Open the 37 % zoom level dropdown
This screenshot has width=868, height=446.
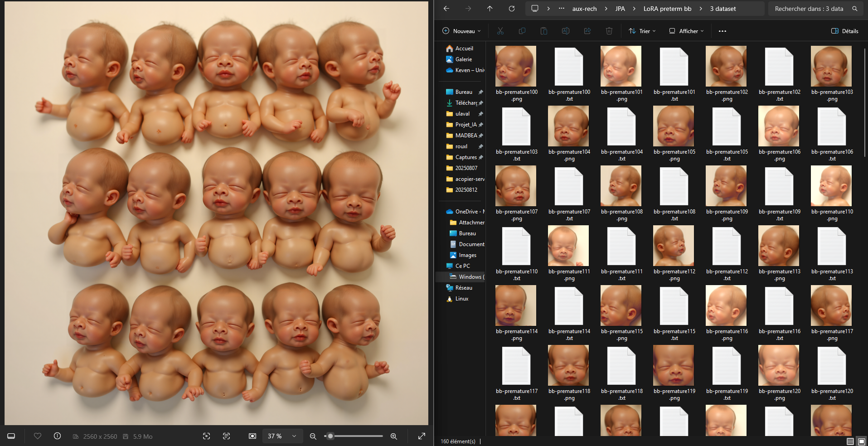[x=294, y=436]
